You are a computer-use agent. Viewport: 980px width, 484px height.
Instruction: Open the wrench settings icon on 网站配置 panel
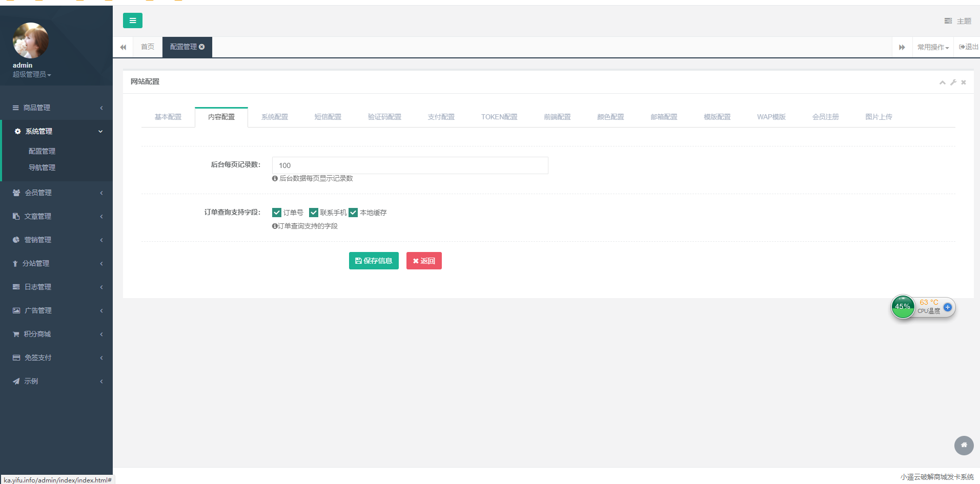coord(953,82)
